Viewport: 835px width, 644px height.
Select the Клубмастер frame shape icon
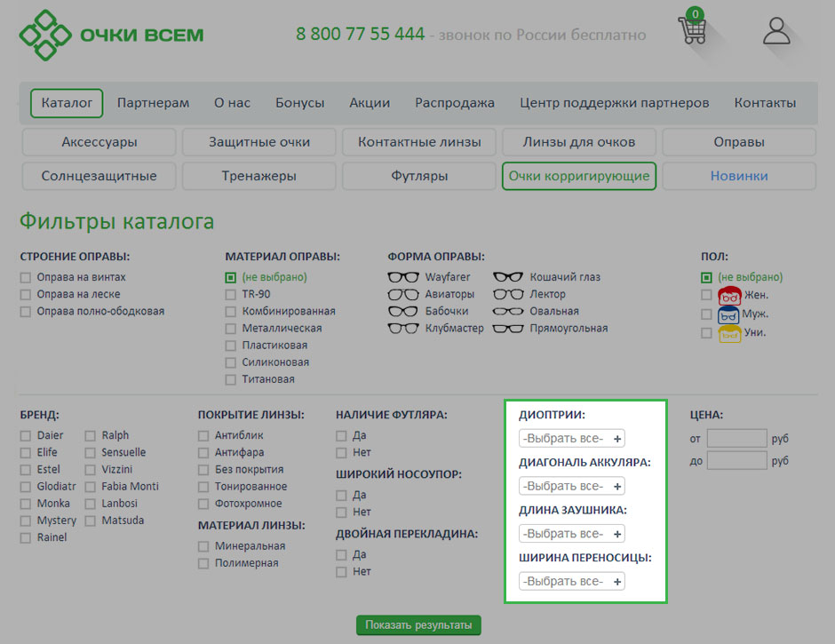(403, 329)
